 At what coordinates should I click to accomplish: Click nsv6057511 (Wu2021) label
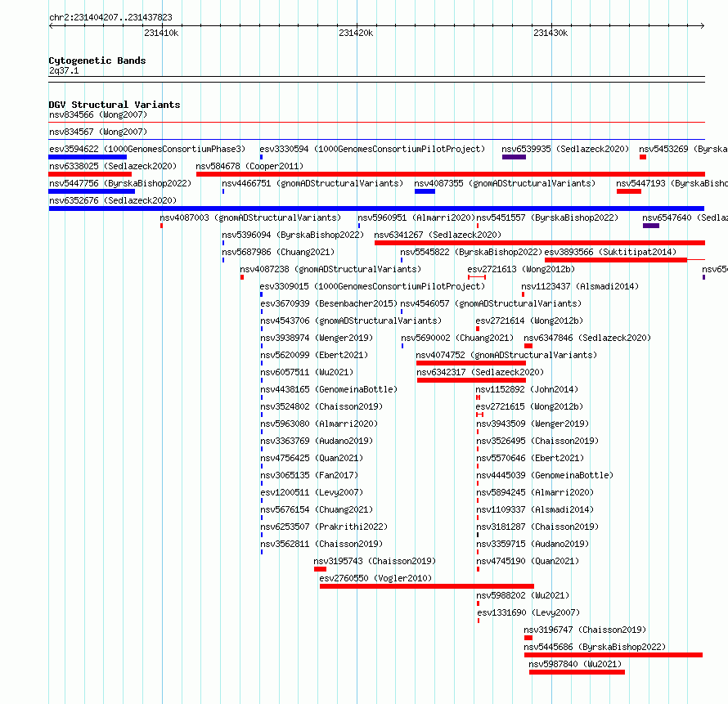307,372
